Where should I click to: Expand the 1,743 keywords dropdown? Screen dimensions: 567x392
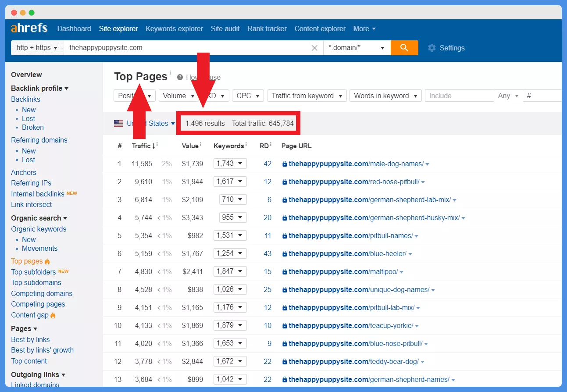(230, 164)
